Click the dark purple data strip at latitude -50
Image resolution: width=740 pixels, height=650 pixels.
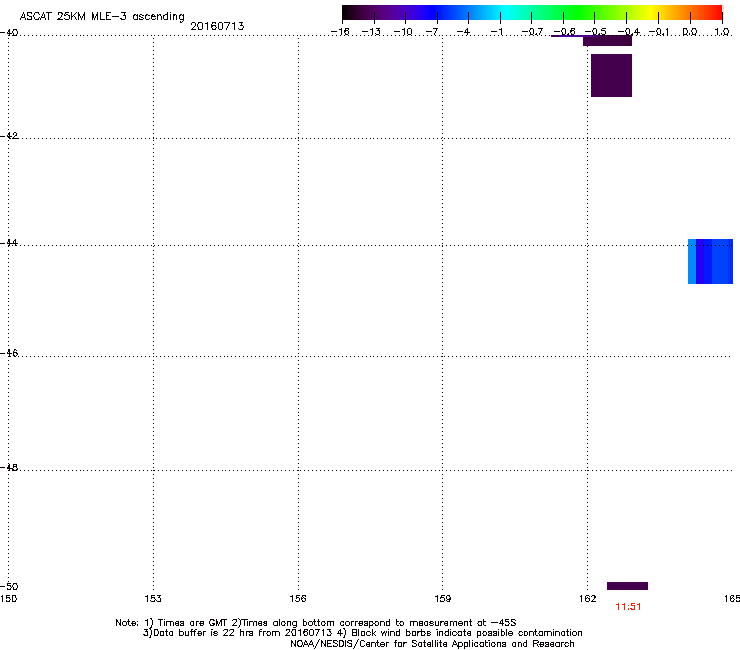627,586
